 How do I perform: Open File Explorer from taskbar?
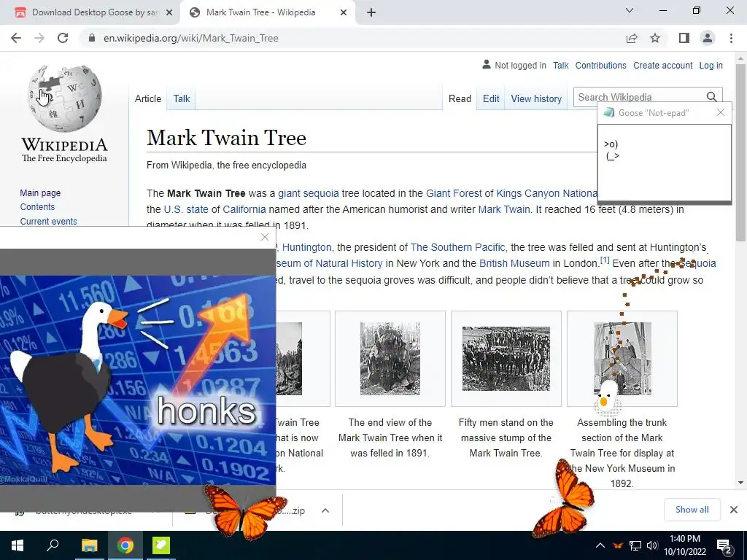tap(89, 545)
